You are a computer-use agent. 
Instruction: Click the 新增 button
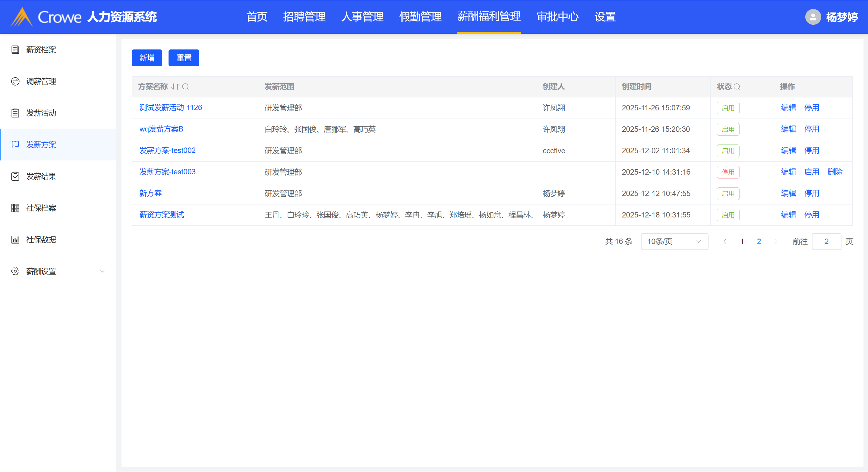[147, 58]
